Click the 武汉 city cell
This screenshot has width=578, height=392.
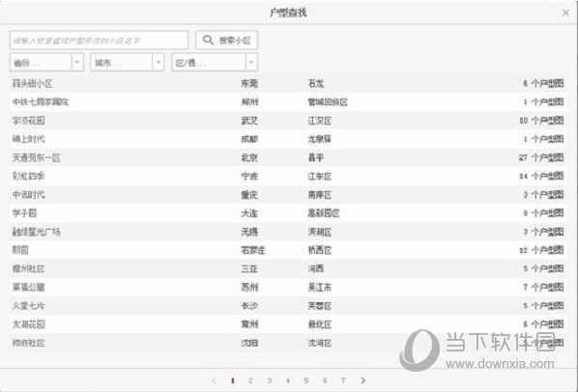pos(249,121)
